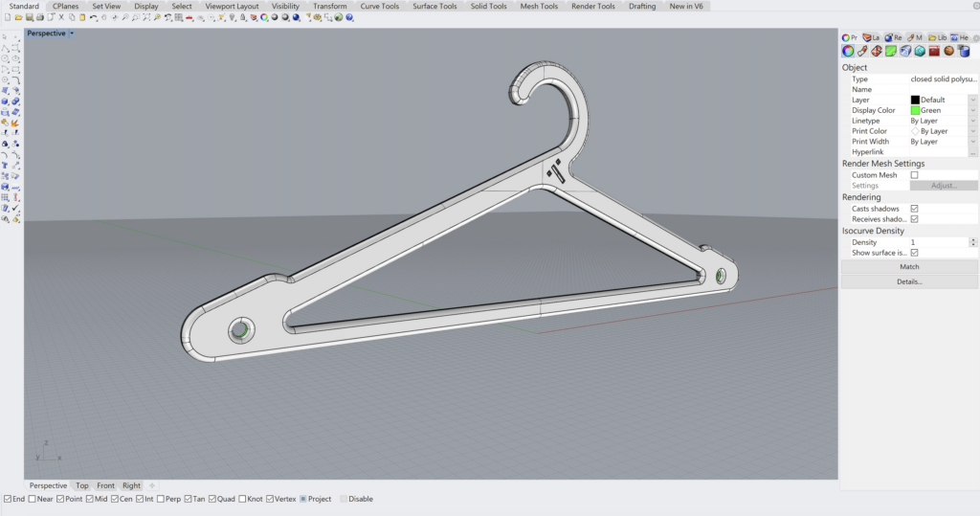Click the Match button
The image size is (980, 516).
[x=908, y=267]
